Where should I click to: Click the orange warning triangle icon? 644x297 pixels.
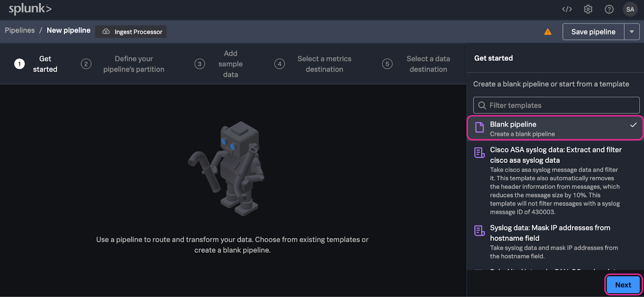[548, 32]
